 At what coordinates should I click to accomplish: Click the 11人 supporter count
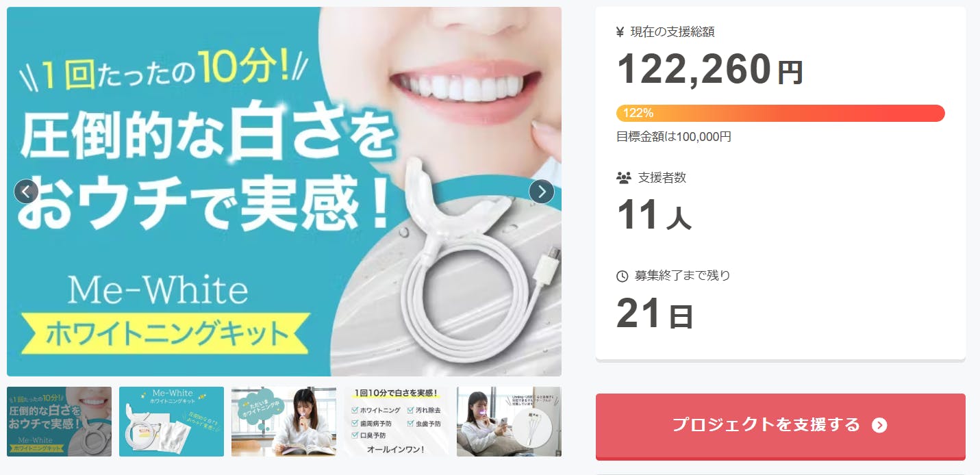click(x=654, y=215)
